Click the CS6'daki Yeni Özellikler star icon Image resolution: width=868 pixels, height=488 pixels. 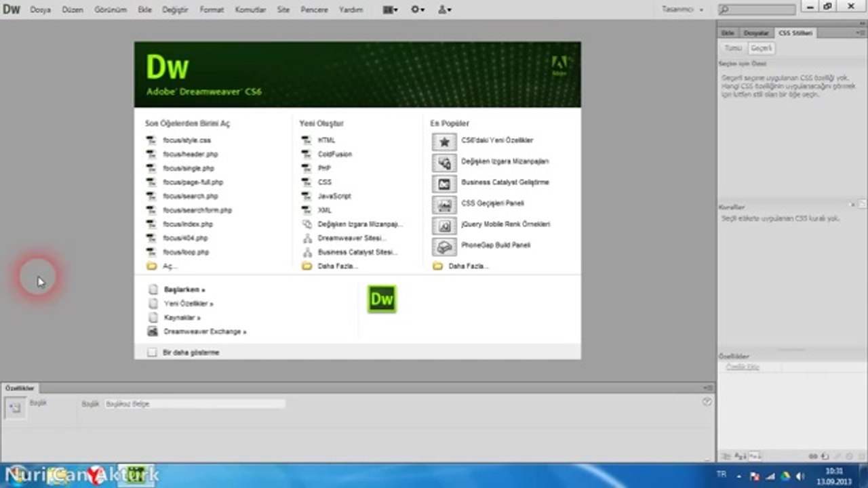coord(444,141)
